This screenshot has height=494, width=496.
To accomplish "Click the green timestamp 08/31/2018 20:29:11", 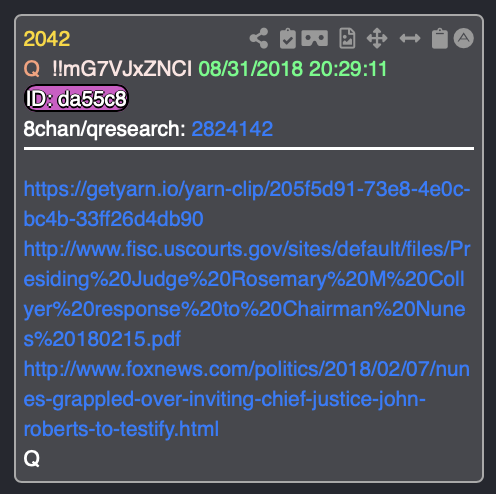I will click(x=293, y=69).
